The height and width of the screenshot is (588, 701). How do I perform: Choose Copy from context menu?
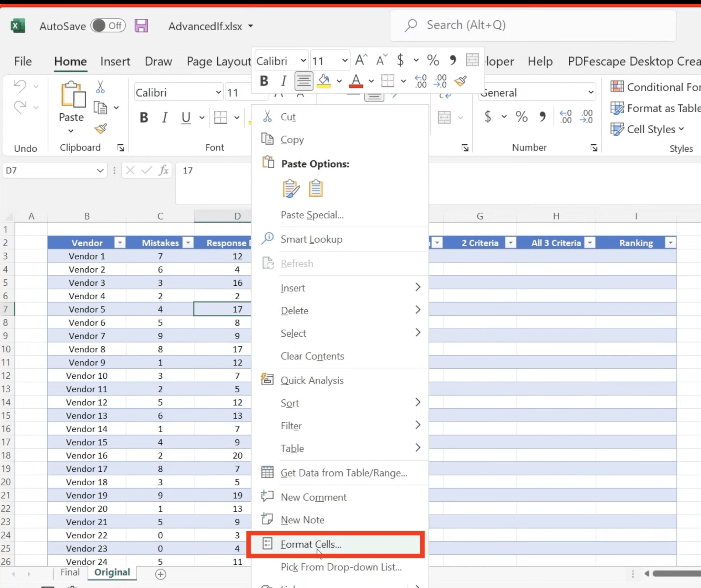tap(340, 140)
